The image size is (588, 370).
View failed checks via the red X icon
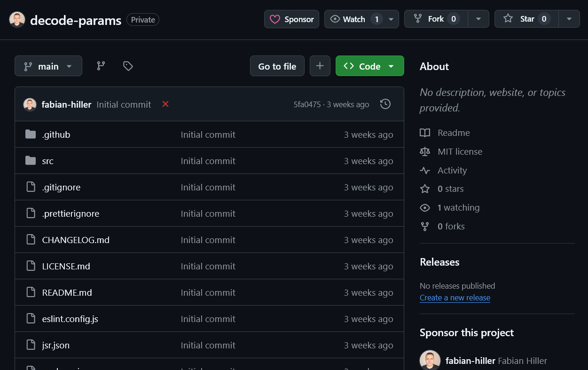(x=165, y=104)
